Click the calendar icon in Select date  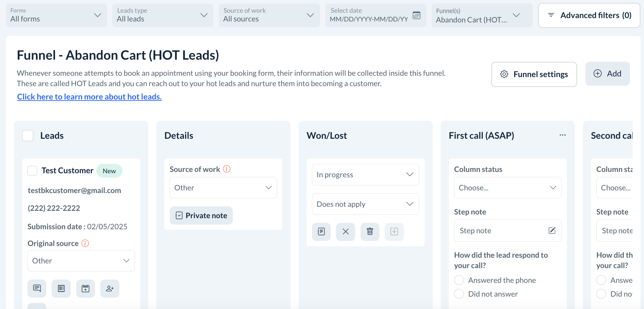pos(416,15)
